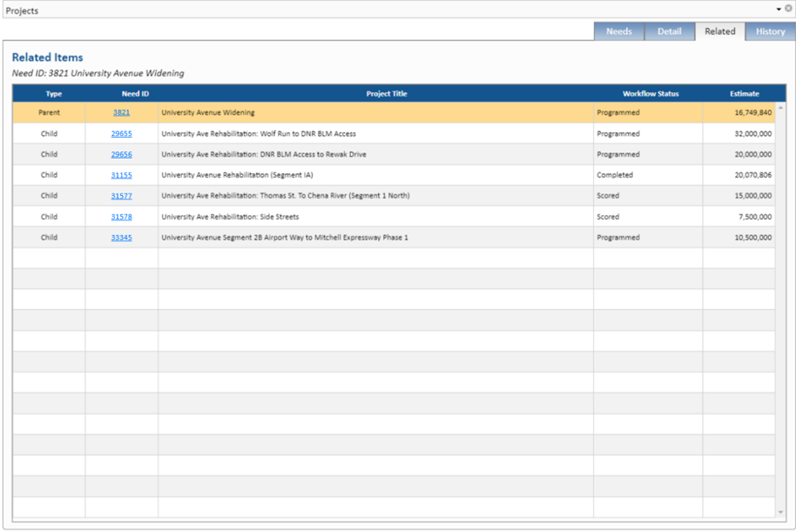Click the estimate value 32,000,000
Image resolution: width=796 pixels, height=532 pixels.
click(x=752, y=134)
